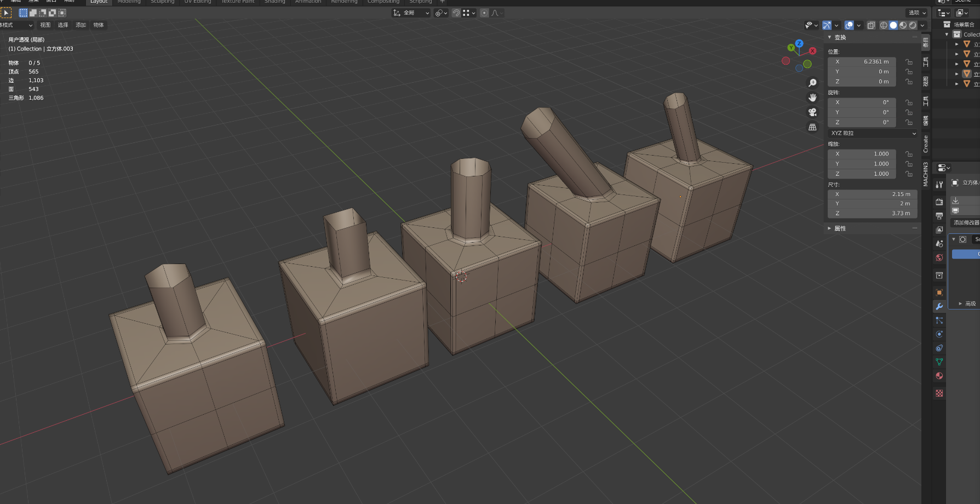Open the Object Data green triangle icon
This screenshot has height=504, width=980.
(939, 362)
